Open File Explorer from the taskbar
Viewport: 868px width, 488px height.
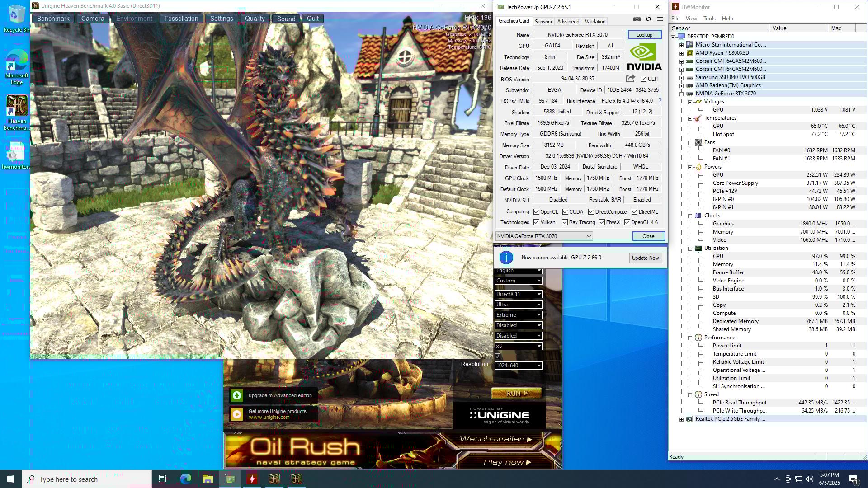click(x=208, y=479)
